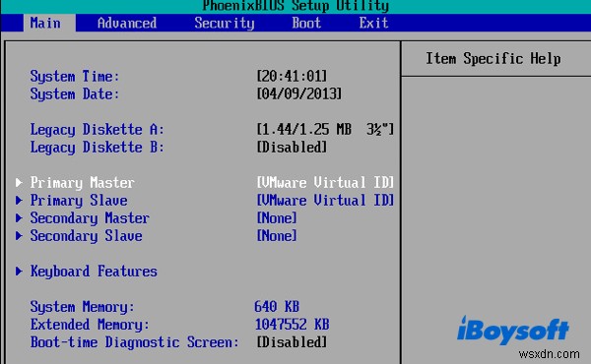Screen dimensions: 591x364
Task: Click the Secondary Slave arrow icon
Action: pyautogui.click(x=19, y=236)
